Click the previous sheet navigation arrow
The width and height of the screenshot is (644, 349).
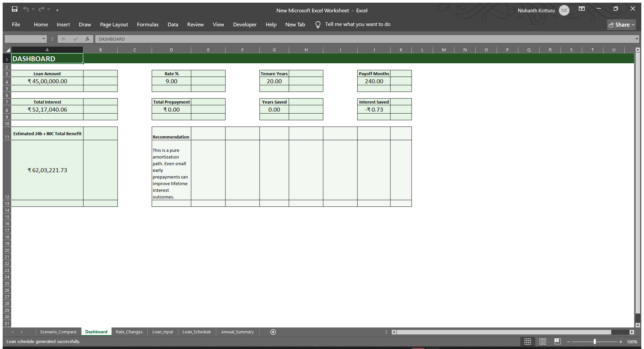[13, 332]
